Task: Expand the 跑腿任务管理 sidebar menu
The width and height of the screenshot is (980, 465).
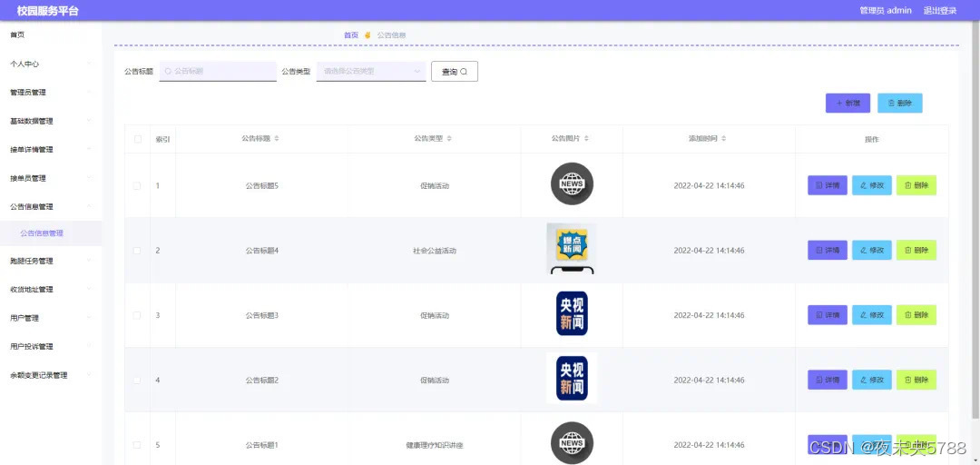Action: (51, 261)
